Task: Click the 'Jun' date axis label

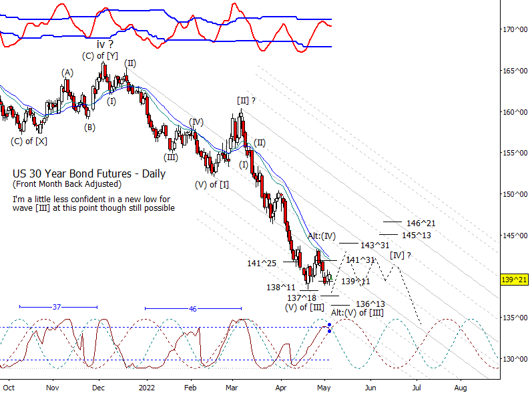Action: [x=370, y=388]
